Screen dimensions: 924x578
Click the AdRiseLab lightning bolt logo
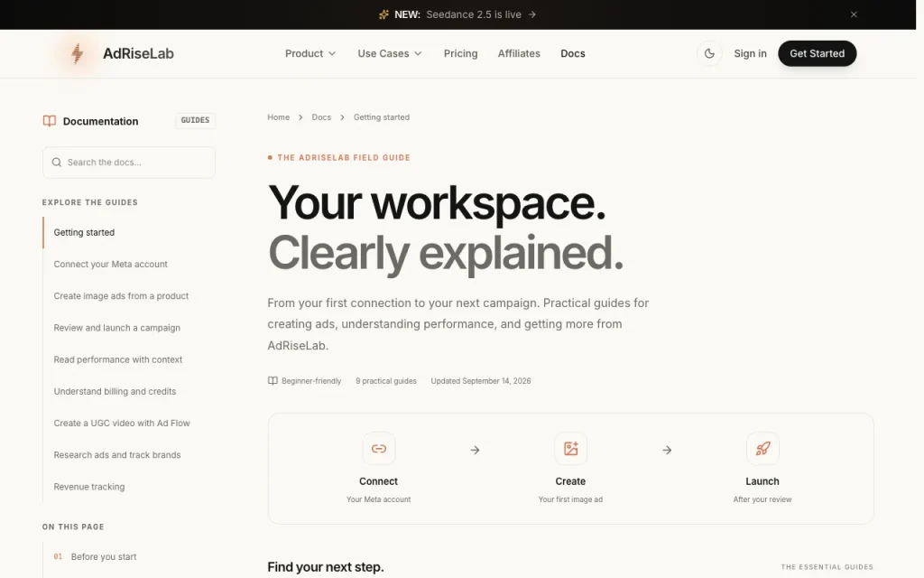tap(78, 53)
